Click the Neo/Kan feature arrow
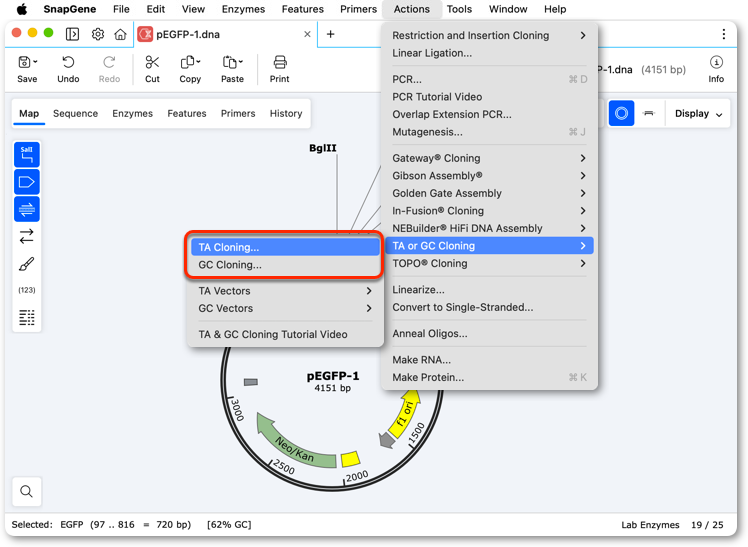The width and height of the screenshot is (748, 547). click(x=294, y=445)
